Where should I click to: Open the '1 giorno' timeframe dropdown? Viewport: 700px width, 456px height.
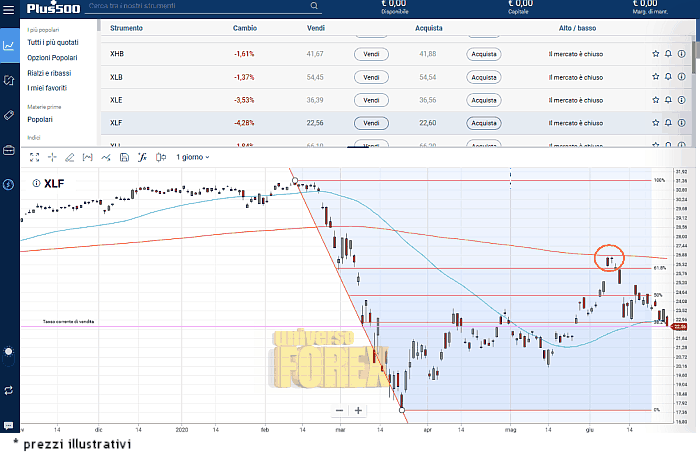(x=193, y=157)
